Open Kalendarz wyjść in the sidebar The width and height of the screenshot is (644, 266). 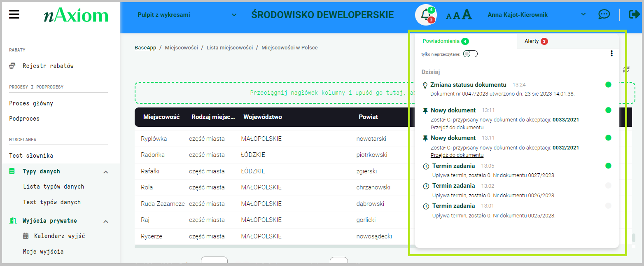coord(59,236)
